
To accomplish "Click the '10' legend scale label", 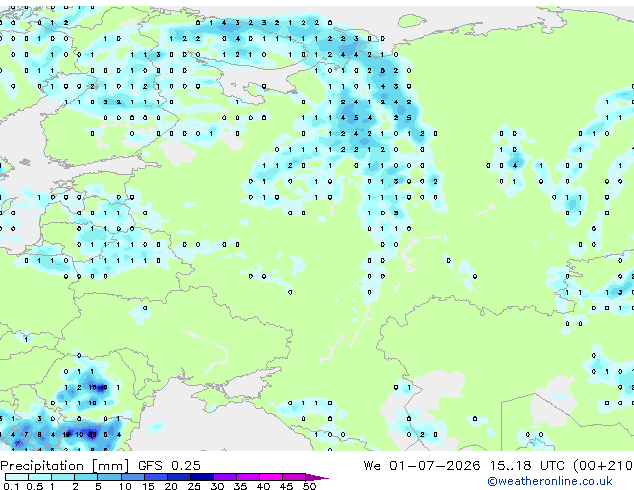I will 125,486.
